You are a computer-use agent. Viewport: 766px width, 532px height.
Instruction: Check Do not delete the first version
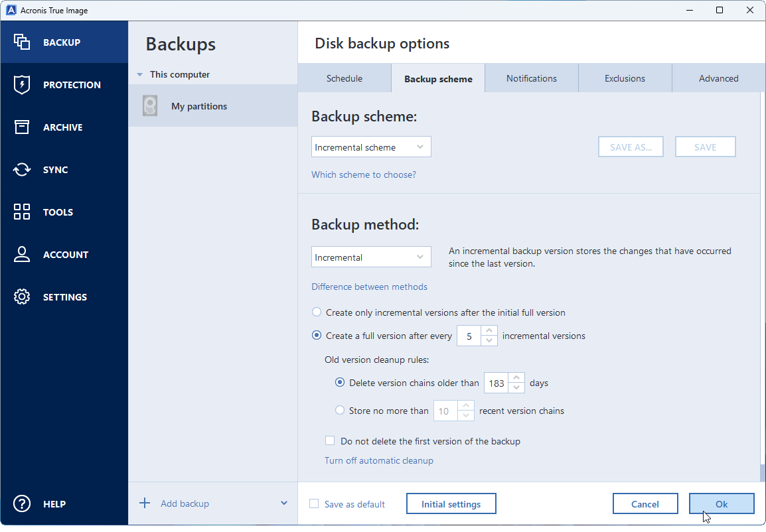[x=330, y=440]
